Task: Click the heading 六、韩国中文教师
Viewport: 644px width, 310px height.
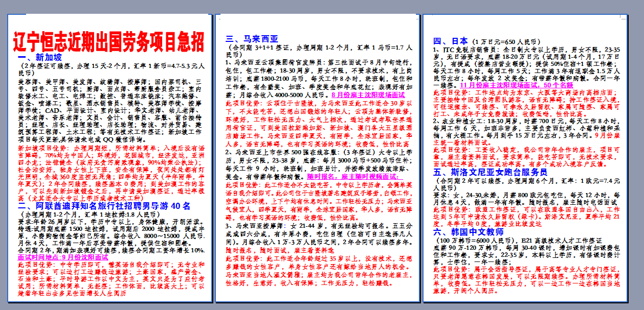Action: coord(470,231)
